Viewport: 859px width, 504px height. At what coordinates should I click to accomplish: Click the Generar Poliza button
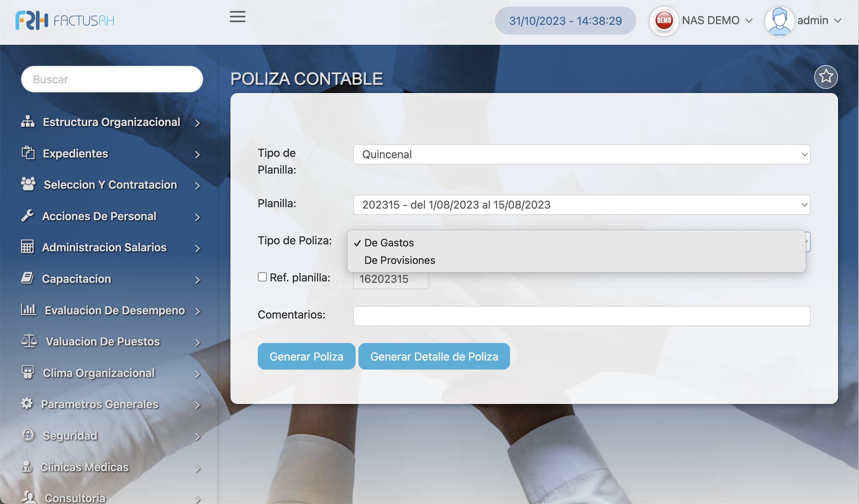pyautogui.click(x=306, y=356)
